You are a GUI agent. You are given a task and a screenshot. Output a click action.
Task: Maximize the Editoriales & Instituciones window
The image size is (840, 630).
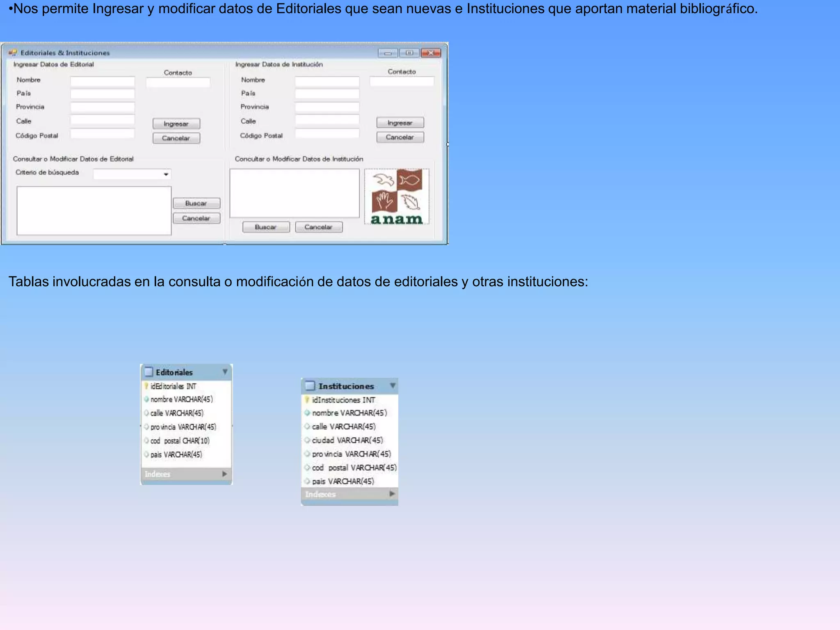[x=409, y=53]
